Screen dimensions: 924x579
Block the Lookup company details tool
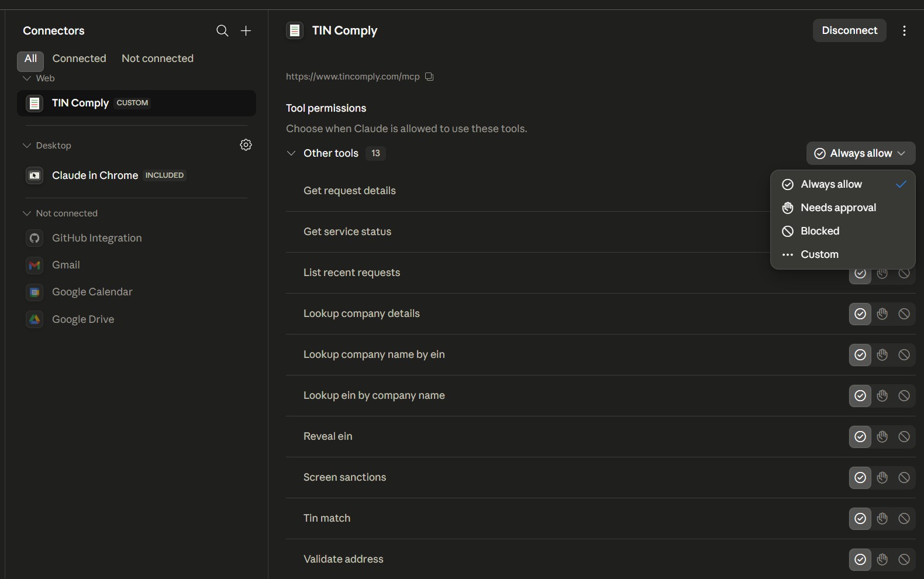904,314
